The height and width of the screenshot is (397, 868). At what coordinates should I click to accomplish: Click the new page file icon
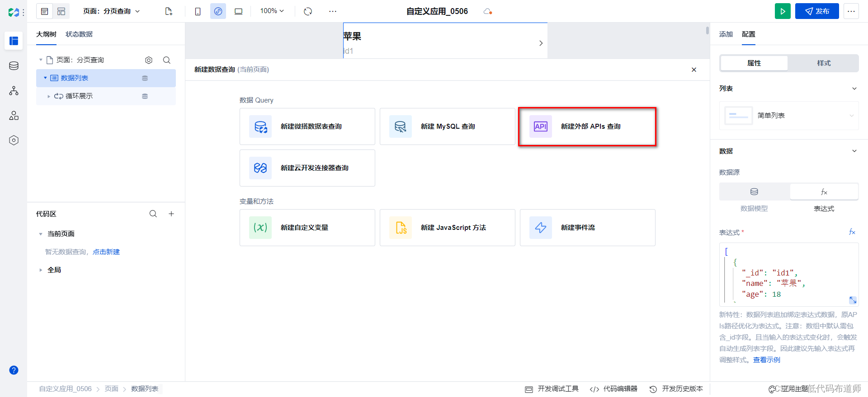169,11
